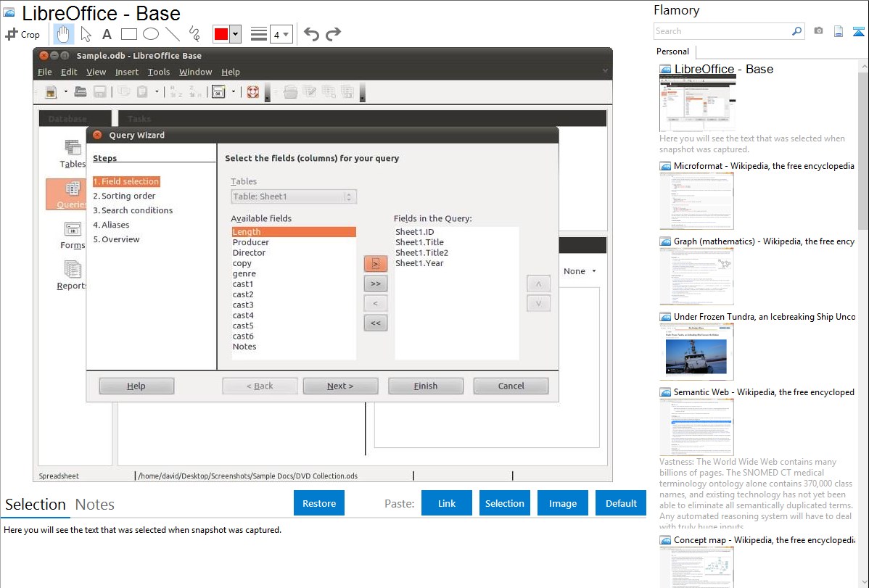Click the Paste Selection button
The height and width of the screenshot is (588, 869).
click(504, 503)
